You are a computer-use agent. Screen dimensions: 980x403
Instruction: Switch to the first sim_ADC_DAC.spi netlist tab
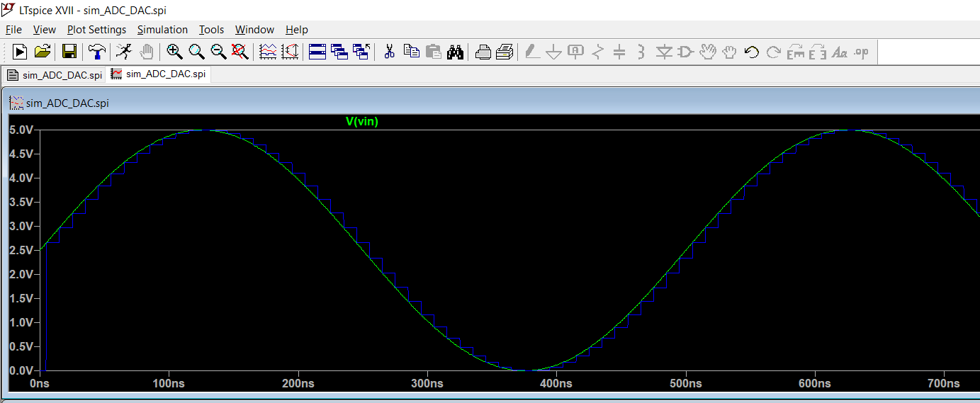[55, 74]
